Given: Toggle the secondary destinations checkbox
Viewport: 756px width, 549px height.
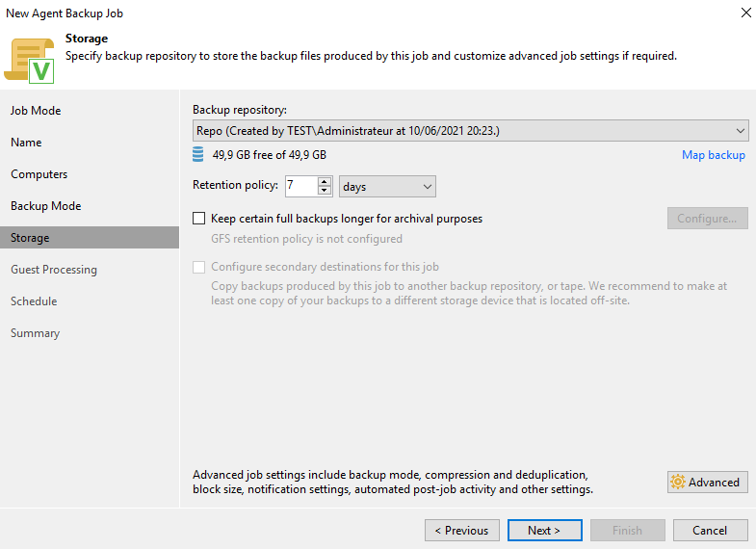Looking at the screenshot, I should pyautogui.click(x=199, y=267).
